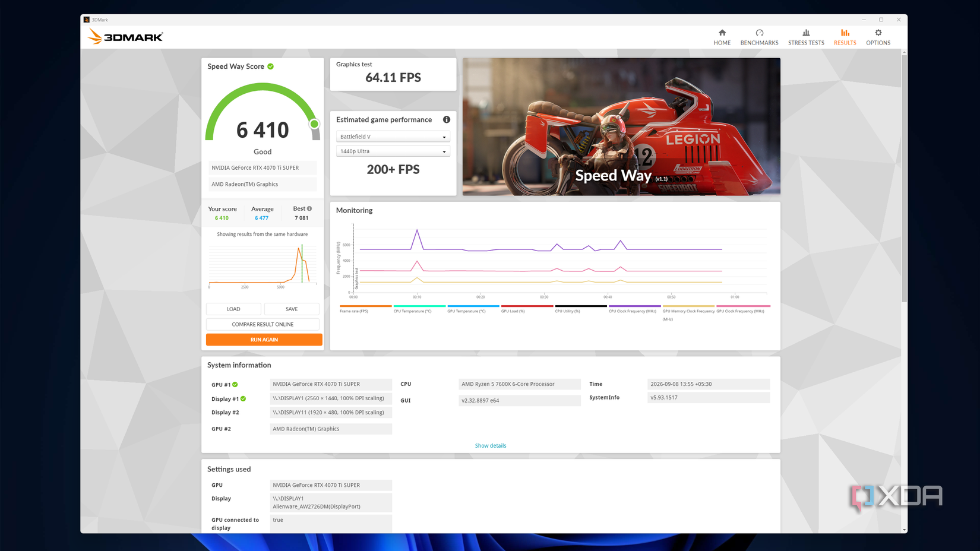Open the Options section
The height and width of the screenshot is (551, 980).
coord(878,37)
